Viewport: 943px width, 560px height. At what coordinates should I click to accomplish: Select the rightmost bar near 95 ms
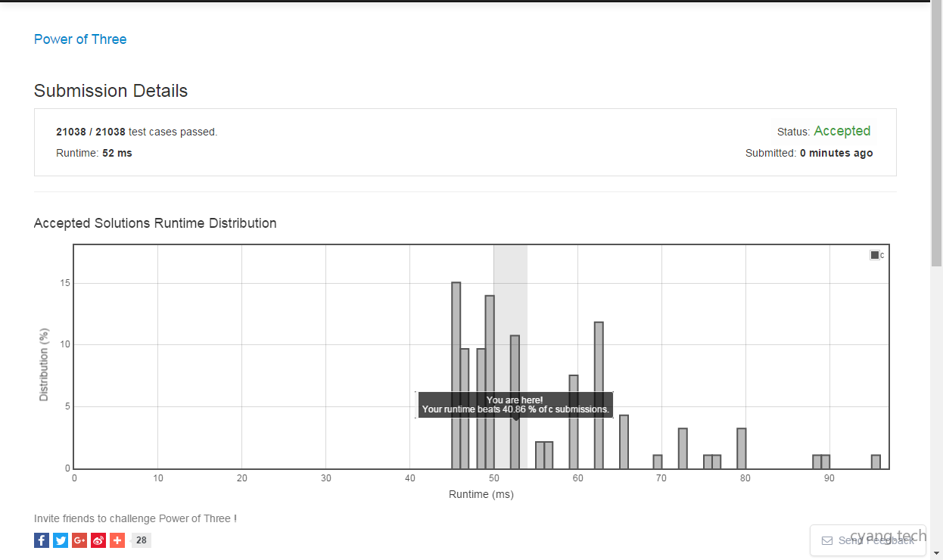click(x=876, y=462)
